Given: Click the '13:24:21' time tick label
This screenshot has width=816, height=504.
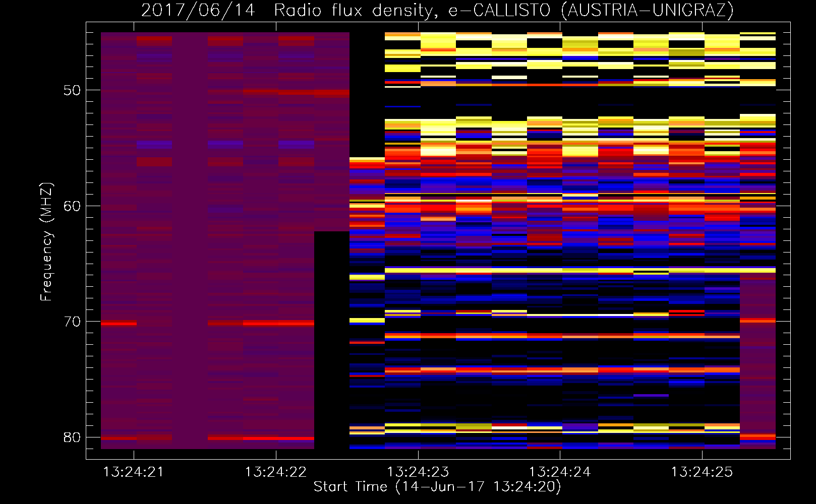Looking at the screenshot, I should [134, 472].
